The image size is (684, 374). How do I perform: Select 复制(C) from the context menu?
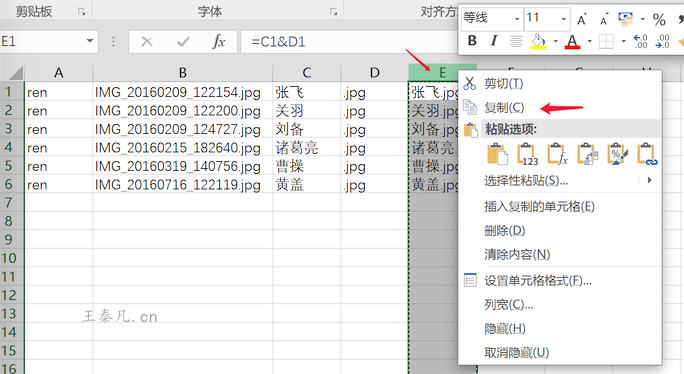(x=504, y=107)
